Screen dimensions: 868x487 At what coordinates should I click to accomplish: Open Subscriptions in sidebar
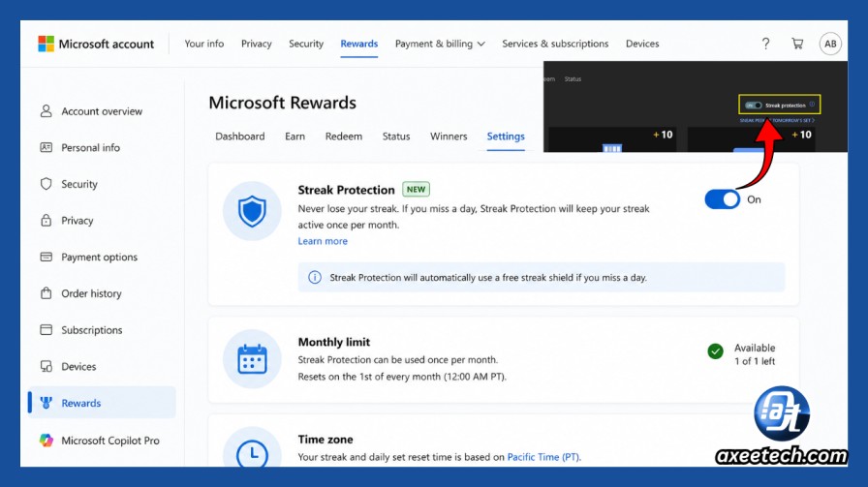pos(92,330)
